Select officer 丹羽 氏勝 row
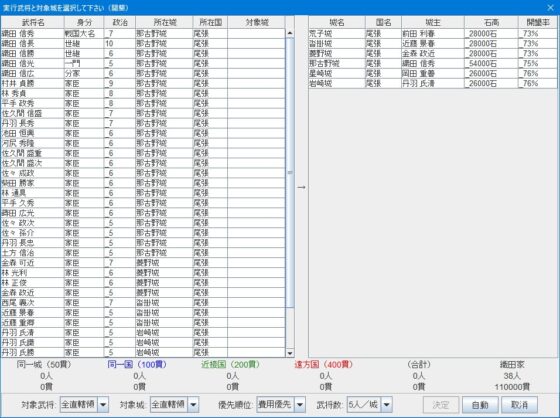 tap(143, 353)
